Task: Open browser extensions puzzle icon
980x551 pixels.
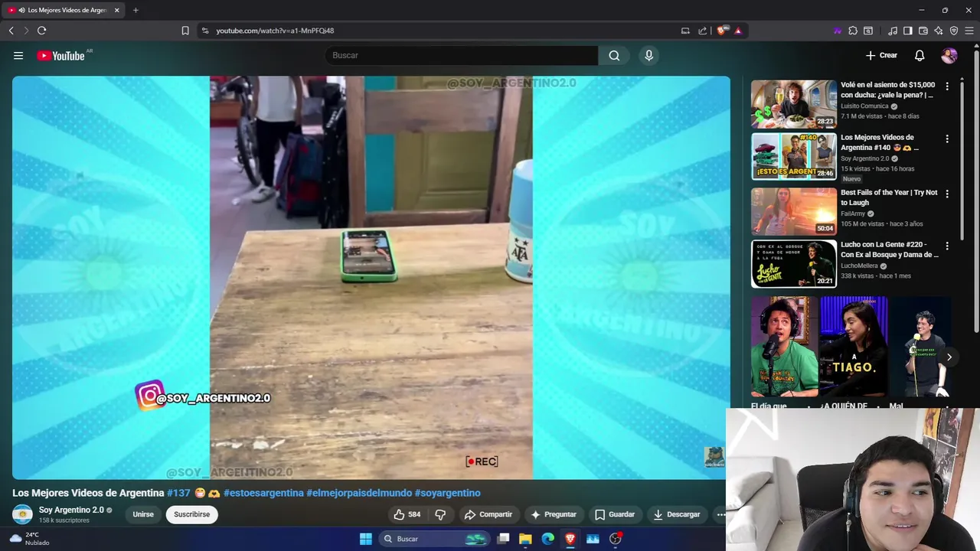Action: point(853,31)
